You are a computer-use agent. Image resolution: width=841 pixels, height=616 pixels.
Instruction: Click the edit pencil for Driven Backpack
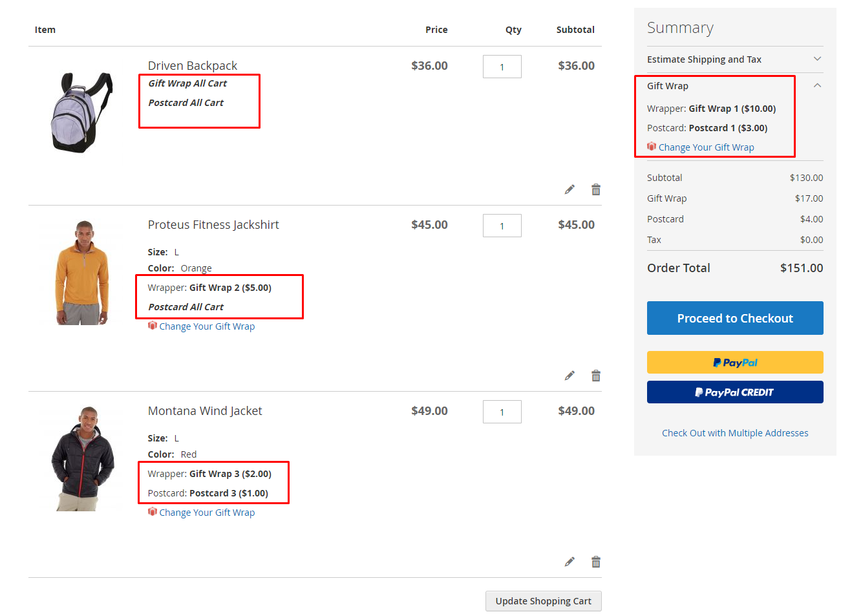coord(570,189)
